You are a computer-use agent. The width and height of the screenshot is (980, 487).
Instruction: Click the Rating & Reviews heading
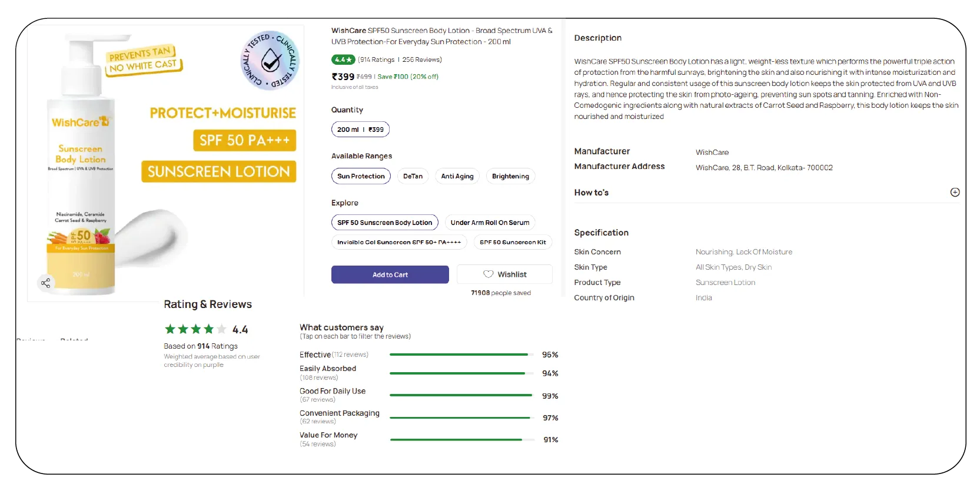point(208,304)
